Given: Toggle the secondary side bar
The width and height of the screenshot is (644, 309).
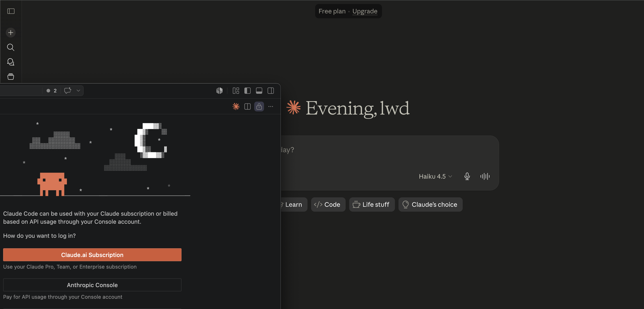Looking at the screenshot, I should tap(270, 91).
